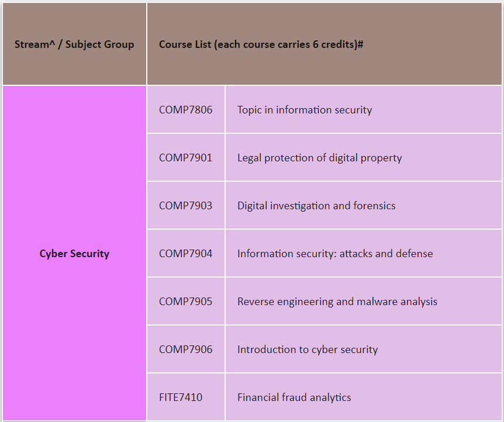
Task: Click the COMP7905 course code
Action: coord(185,302)
